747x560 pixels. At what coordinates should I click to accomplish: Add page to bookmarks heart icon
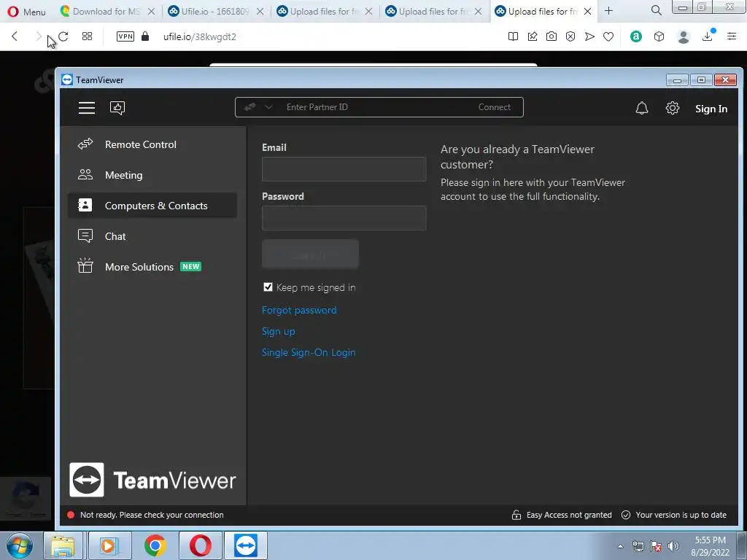[608, 36]
